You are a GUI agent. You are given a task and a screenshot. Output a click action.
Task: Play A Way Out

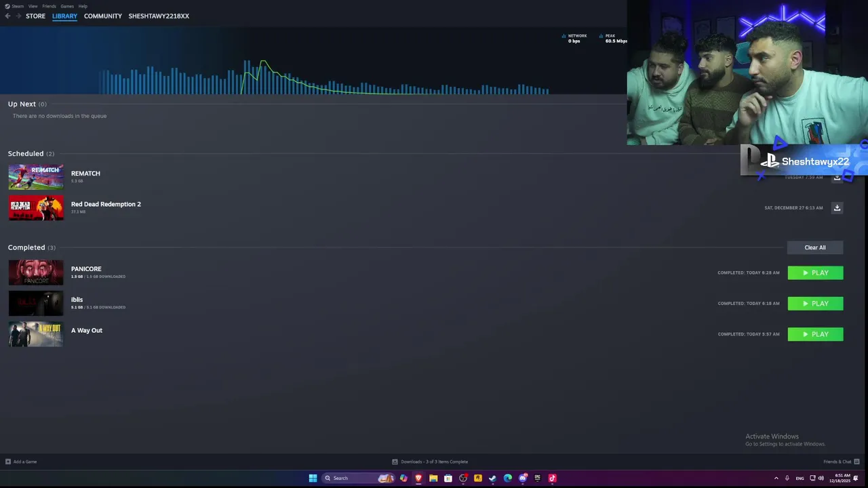[x=815, y=334]
